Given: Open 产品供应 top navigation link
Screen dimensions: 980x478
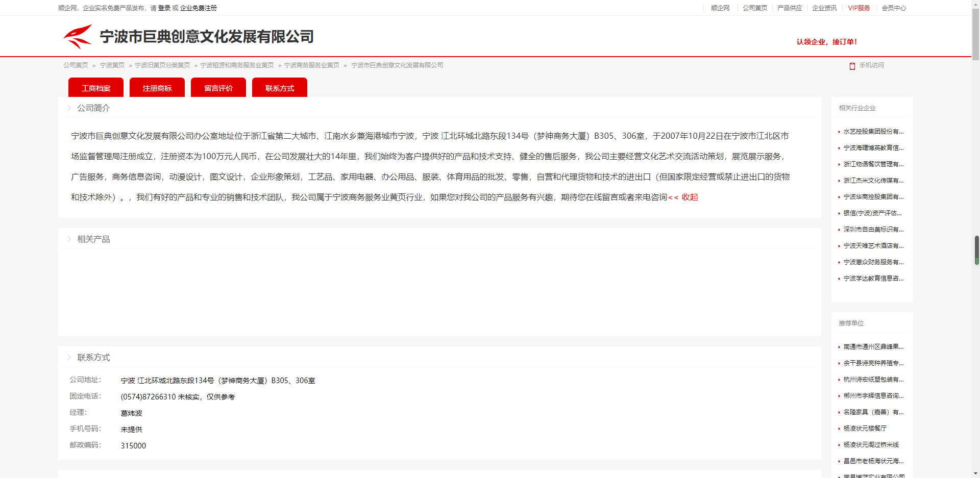Looking at the screenshot, I should (x=790, y=8).
